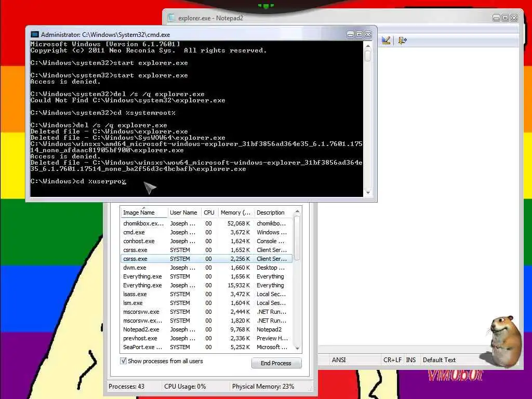Click the Notepad2 title bar document icon
532x399 pixels.
tap(171, 18)
